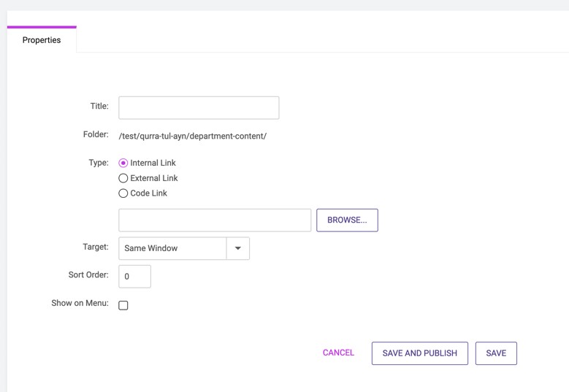Click the Title label
Image resolution: width=569 pixels, height=392 pixels.
click(x=99, y=106)
